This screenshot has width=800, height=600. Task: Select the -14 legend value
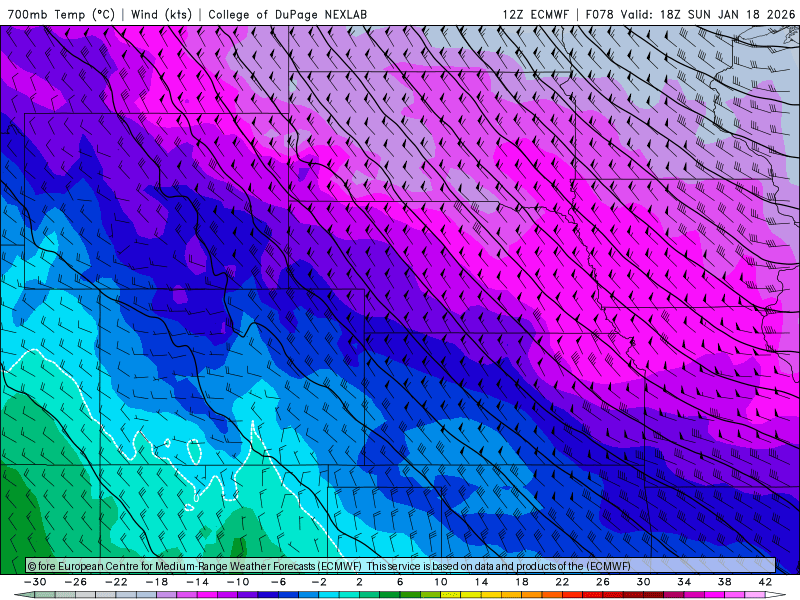tap(197, 582)
